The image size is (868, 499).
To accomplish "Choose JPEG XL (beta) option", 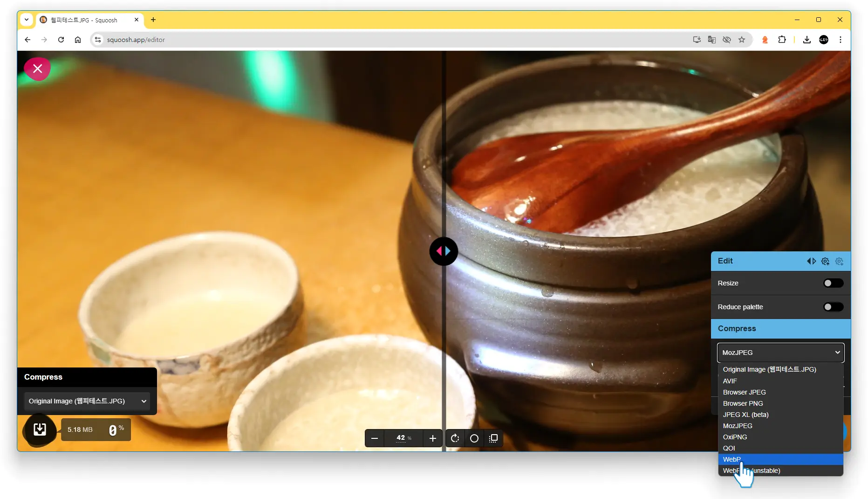I will pyautogui.click(x=780, y=415).
